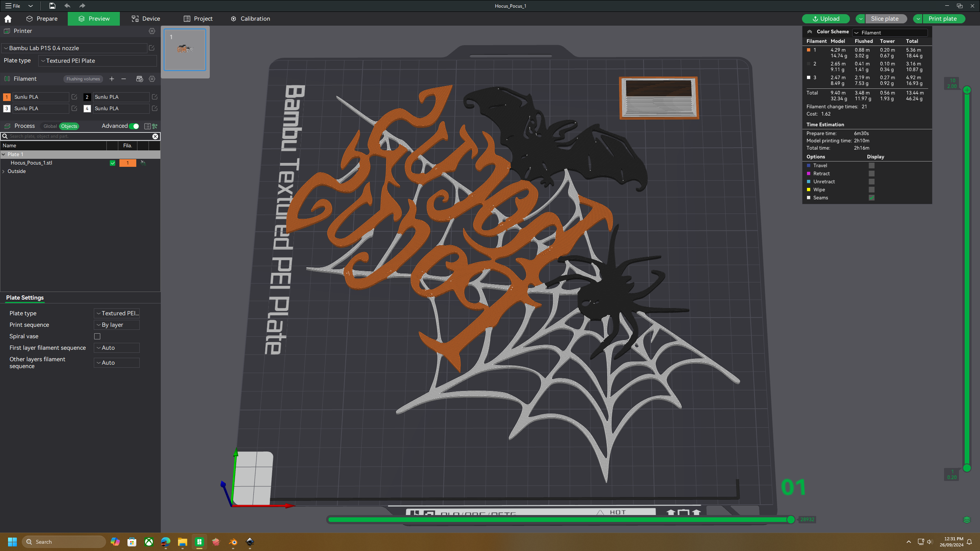980x551 pixels.
Task: Open printer settings gear icon
Action: (x=152, y=31)
